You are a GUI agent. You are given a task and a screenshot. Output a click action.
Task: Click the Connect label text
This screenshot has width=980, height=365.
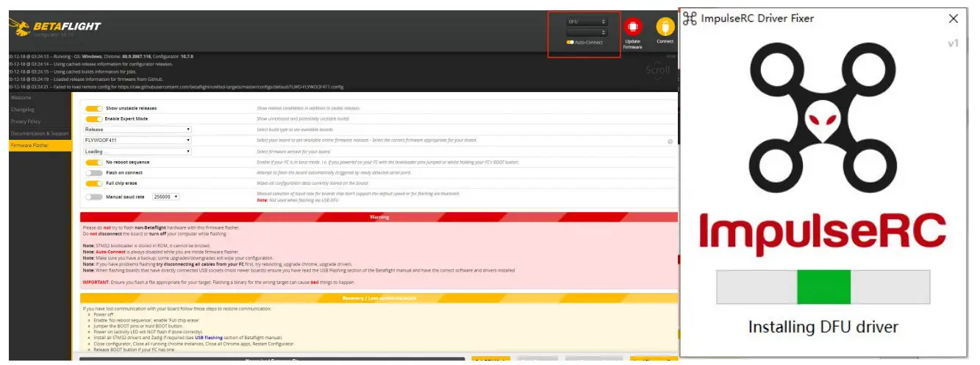click(665, 42)
